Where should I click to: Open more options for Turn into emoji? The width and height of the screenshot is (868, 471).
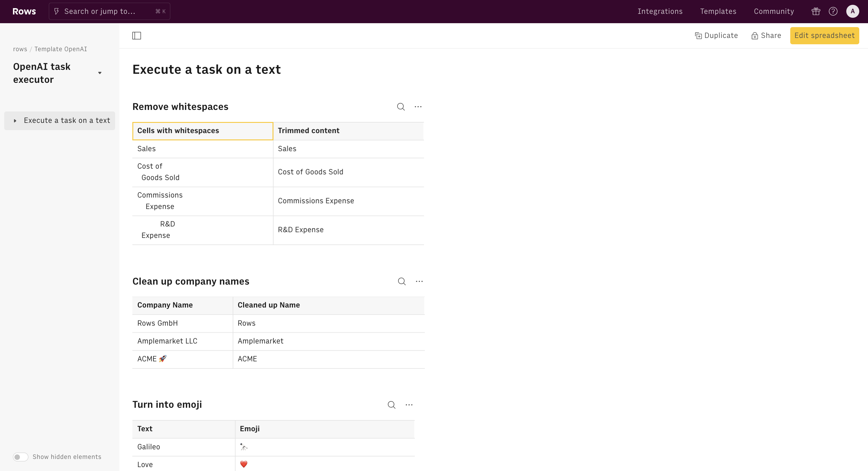(409, 405)
